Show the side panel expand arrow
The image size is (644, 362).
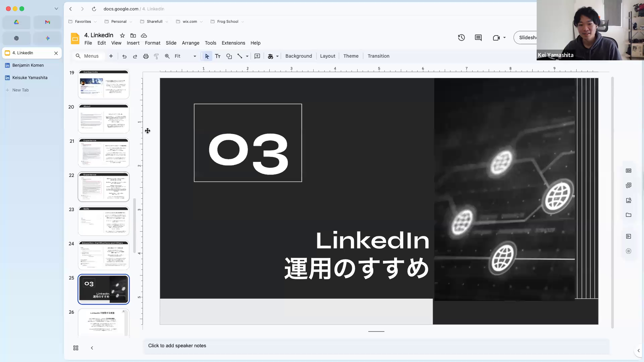click(638, 351)
